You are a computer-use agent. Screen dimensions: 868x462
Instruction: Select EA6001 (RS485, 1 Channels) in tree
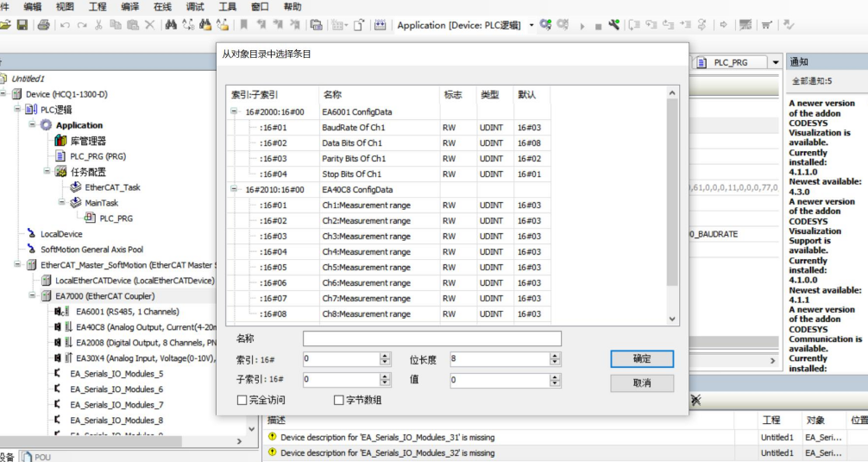tap(128, 312)
